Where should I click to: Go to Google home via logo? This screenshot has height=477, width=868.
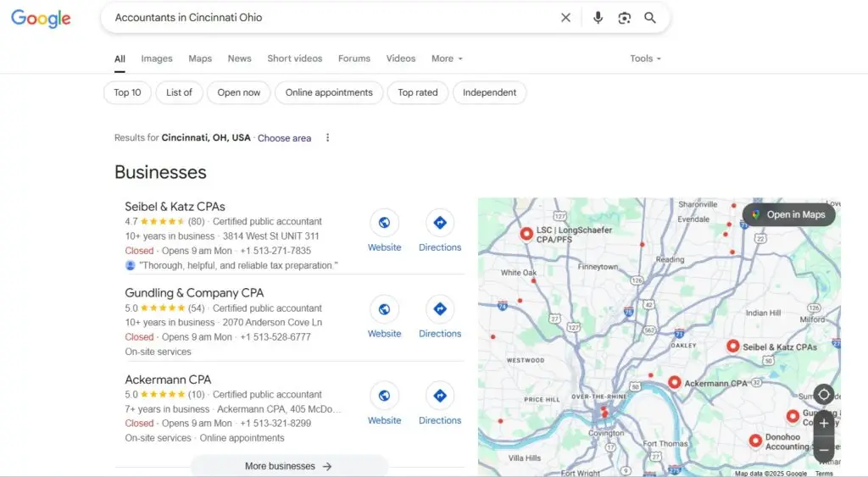[x=41, y=19]
